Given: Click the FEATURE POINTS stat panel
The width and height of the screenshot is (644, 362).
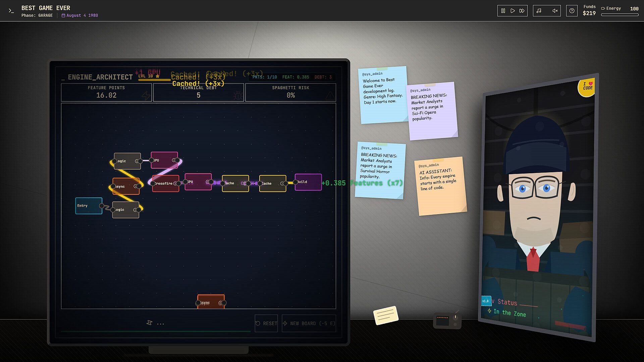Looking at the screenshot, I should coord(106,92).
